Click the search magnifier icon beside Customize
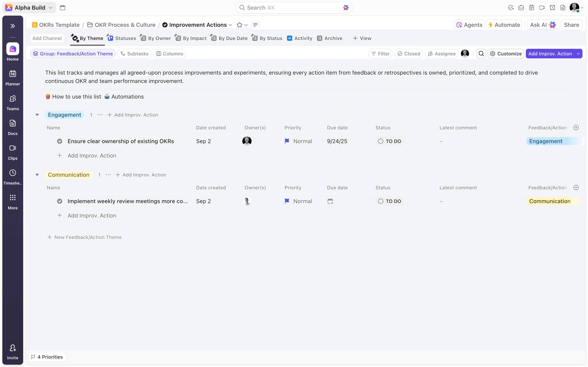 [481, 54]
